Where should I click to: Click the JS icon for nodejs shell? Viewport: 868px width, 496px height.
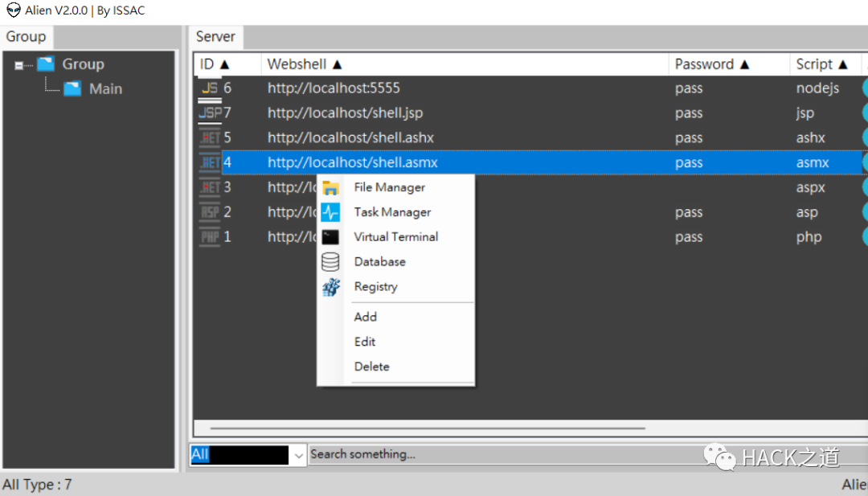pos(210,88)
